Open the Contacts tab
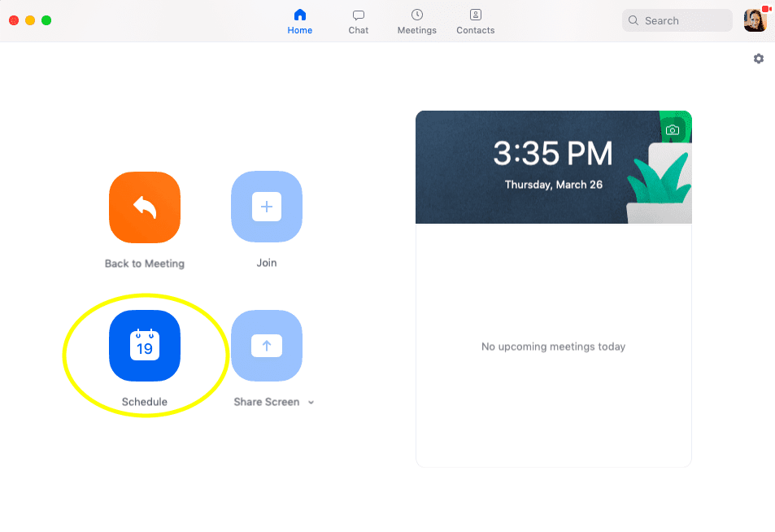The image size is (775, 532). pyautogui.click(x=475, y=22)
